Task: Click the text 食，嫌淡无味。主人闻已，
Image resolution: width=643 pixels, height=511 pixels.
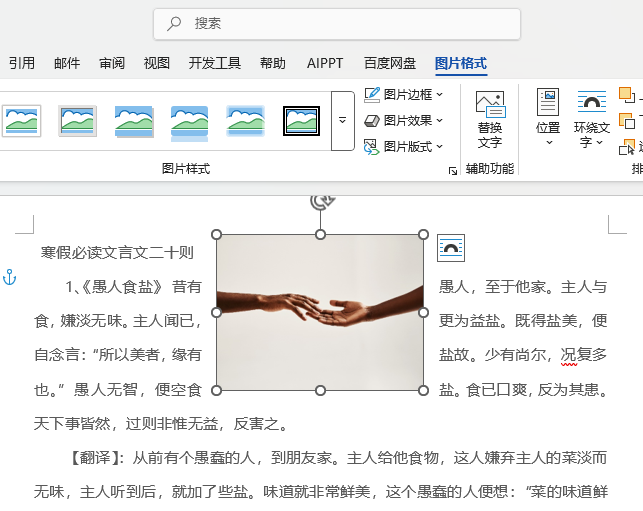Action: click(x=118, y=321)
